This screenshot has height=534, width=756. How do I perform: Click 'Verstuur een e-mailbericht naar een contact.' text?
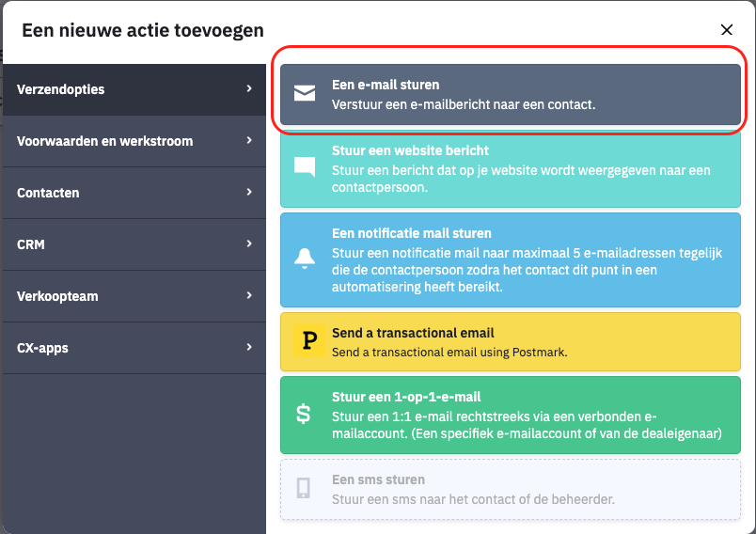[464, 104]
